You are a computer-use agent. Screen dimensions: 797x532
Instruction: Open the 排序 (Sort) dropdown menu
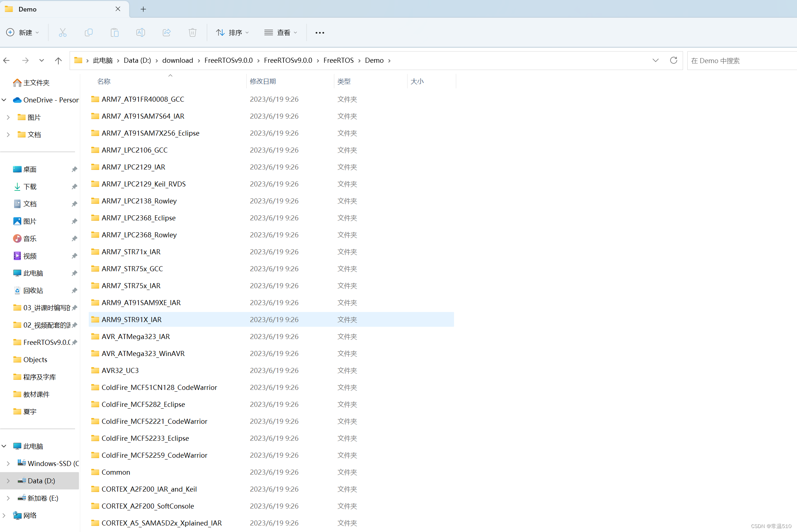pyautogui.click(x=232, y=33)
